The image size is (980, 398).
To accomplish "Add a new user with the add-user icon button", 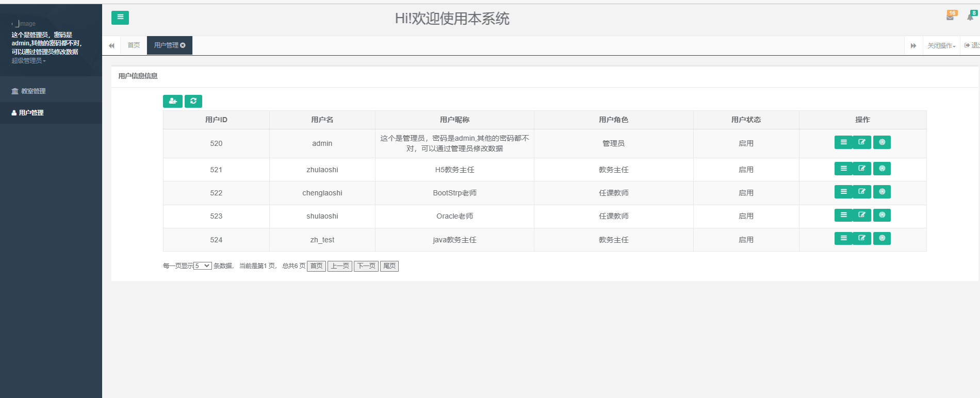I will (x=173, y=101).
